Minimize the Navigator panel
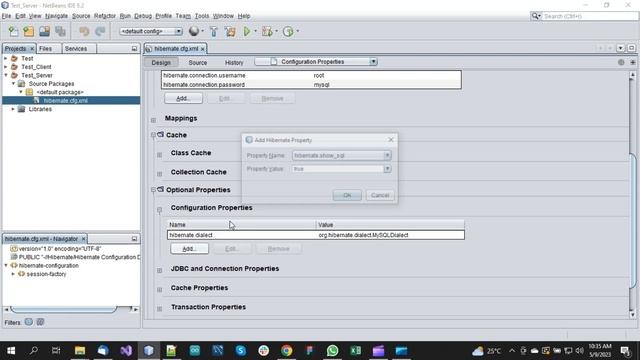The width and height of the screenshot is (640, 360). pos(134,239)
